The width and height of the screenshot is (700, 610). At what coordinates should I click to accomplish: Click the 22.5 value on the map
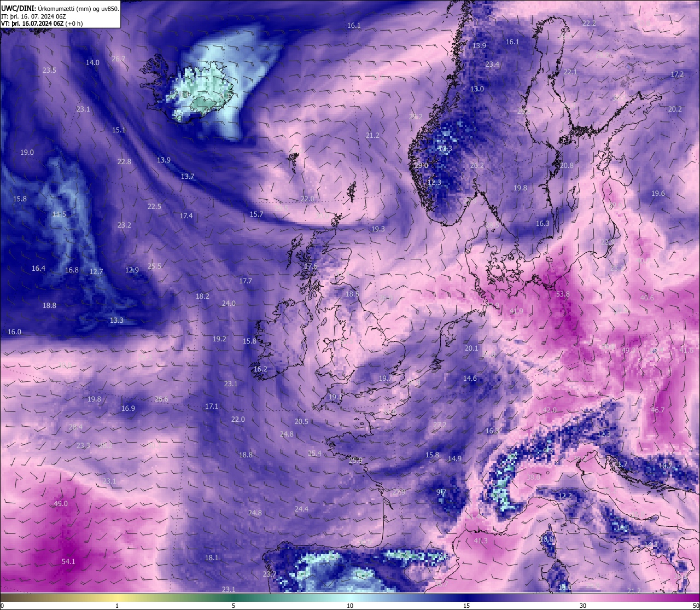pos(154,206)
